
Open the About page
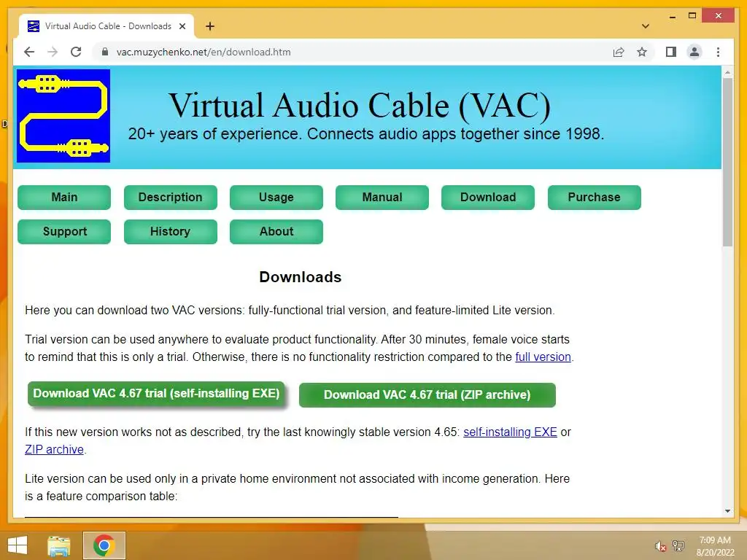pos(276,231)
